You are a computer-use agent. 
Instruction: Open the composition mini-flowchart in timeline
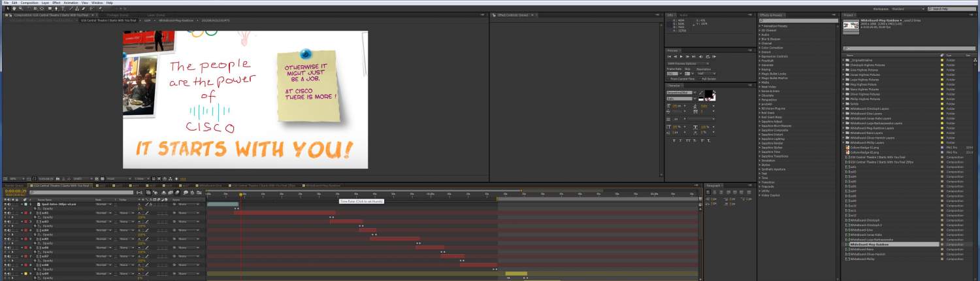(x=139, y=192)
